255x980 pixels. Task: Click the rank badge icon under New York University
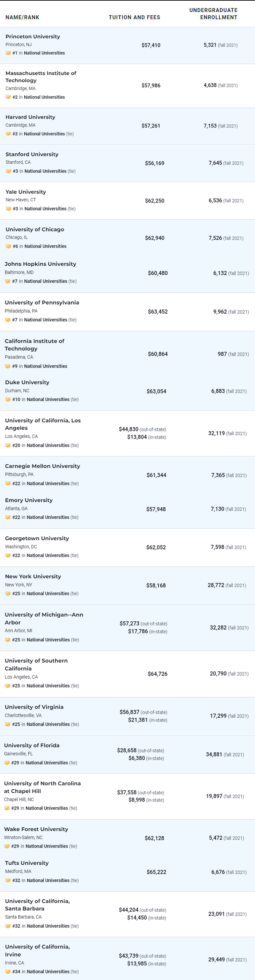8,594
